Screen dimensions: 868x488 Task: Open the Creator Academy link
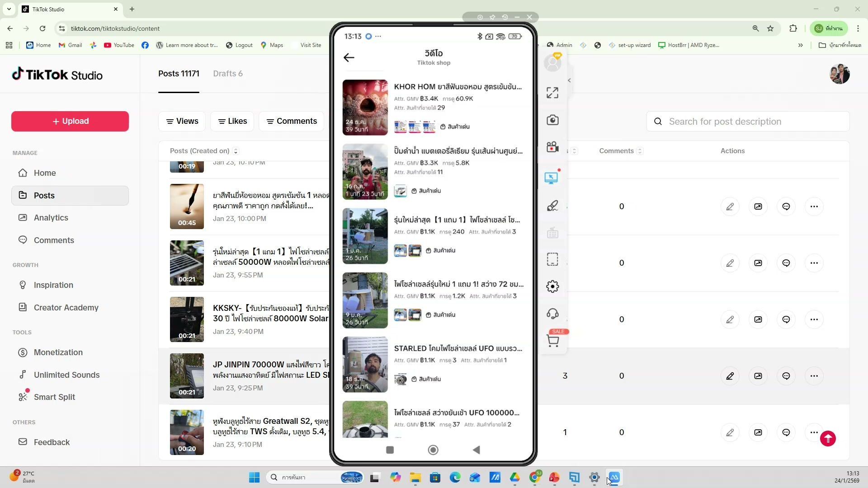point(66,308)
